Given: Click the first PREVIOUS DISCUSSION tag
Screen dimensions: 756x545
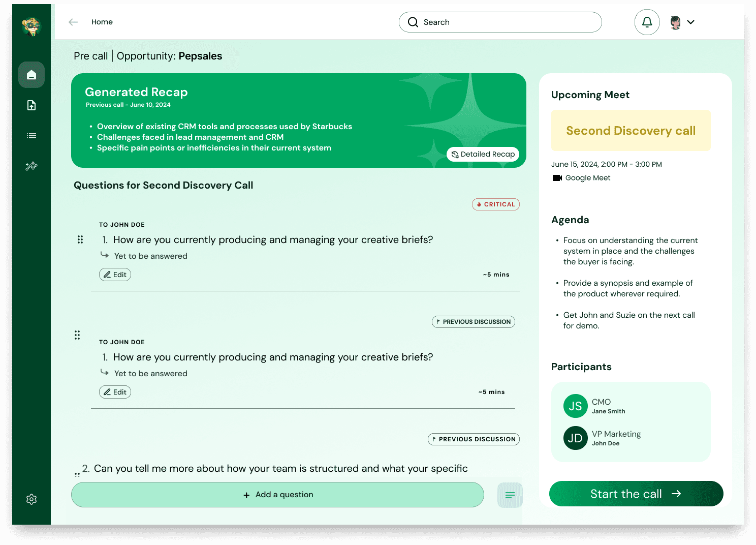Looking at the screenshot, I should coord(474,322).
